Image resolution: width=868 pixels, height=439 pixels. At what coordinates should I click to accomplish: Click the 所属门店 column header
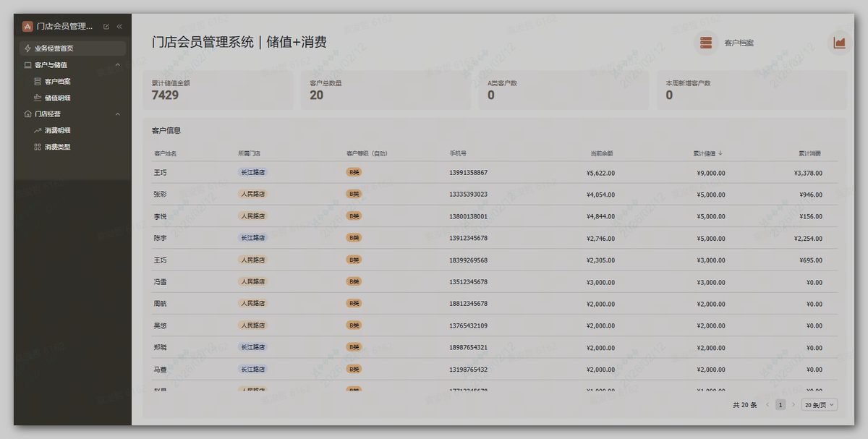coord(249,153)
